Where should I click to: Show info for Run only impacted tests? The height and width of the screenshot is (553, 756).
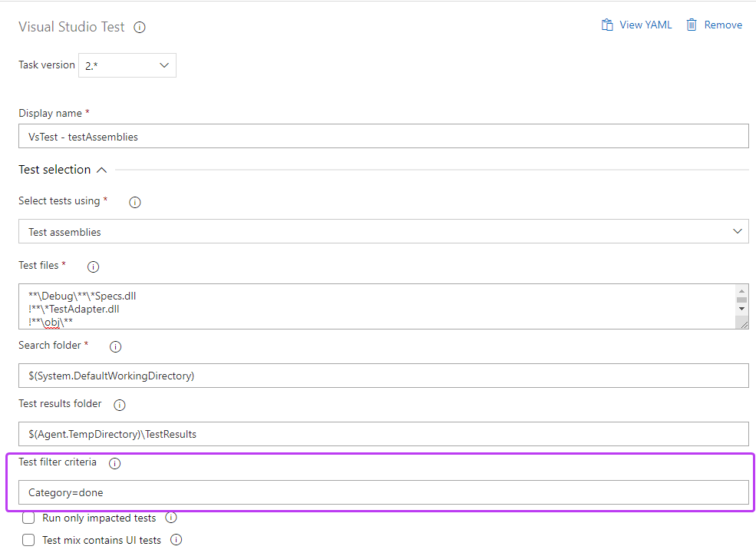[x=171, y=518]
